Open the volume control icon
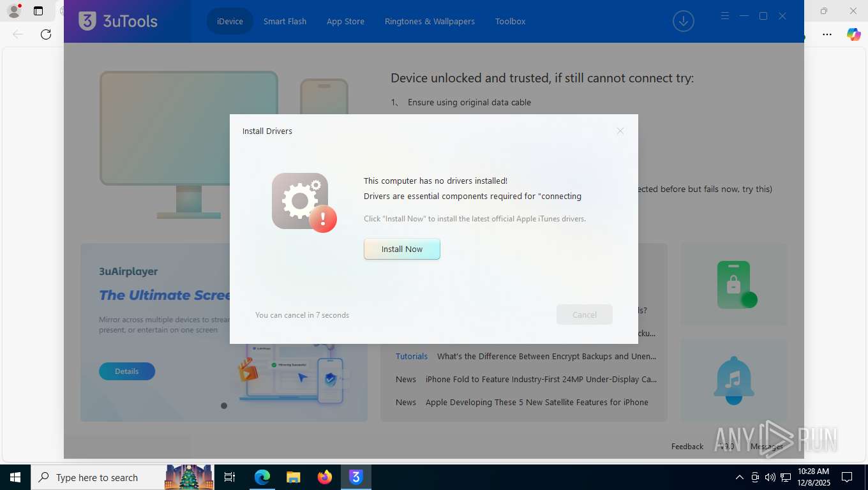Viewport: 868px width, 490px height. (x=770, y=477)
